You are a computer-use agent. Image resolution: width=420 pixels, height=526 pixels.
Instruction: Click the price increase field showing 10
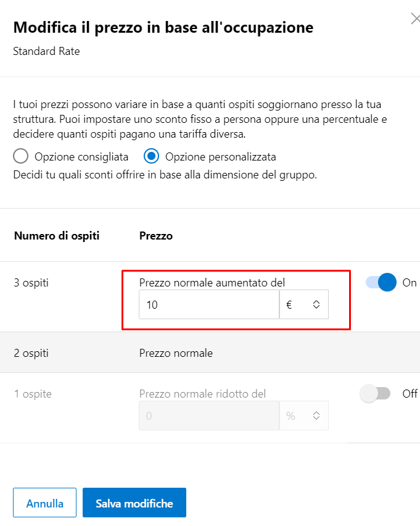(209, 304)
